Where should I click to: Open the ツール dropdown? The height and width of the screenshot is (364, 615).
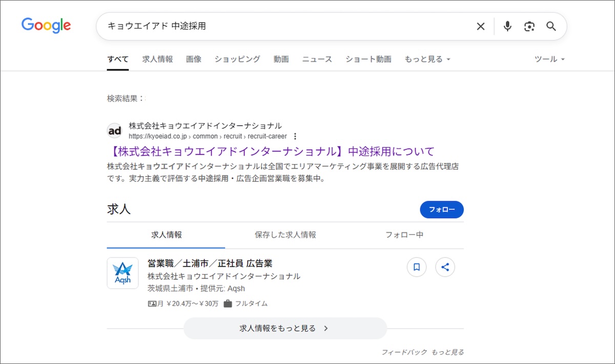549,59
